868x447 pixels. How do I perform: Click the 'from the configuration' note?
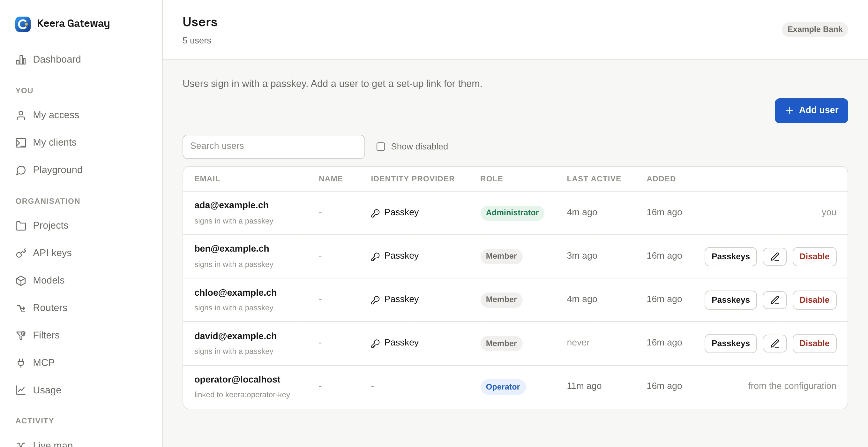click(x=792, y=386)
